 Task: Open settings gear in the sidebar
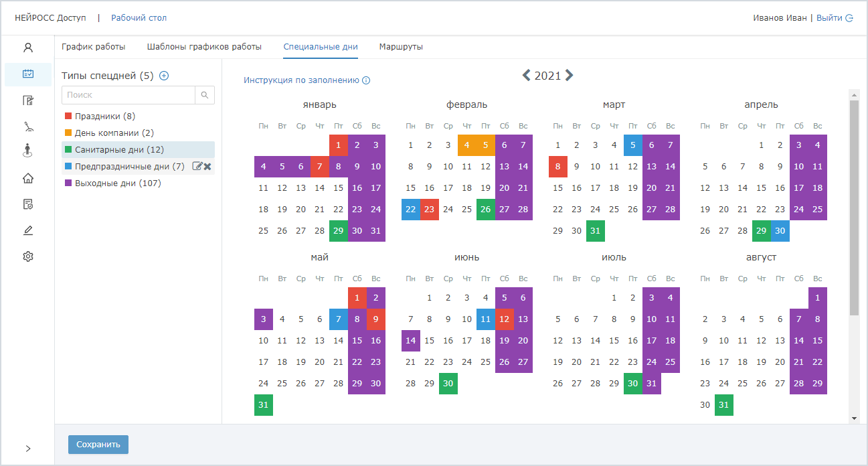[x=27, y=256]
